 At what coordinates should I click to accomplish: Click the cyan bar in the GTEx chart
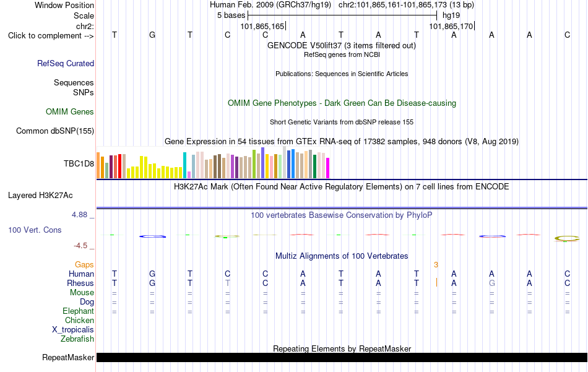click(185, 165)
